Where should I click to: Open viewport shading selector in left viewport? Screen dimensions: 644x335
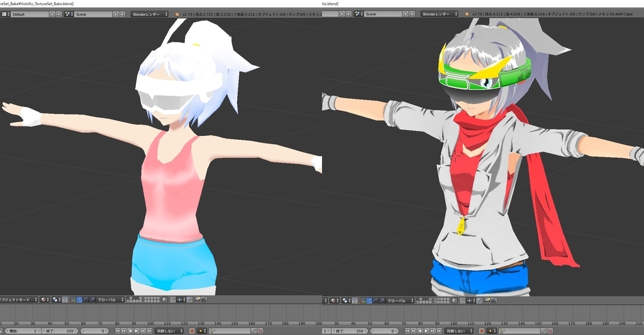pyautogui.click(x=45, y=300)
